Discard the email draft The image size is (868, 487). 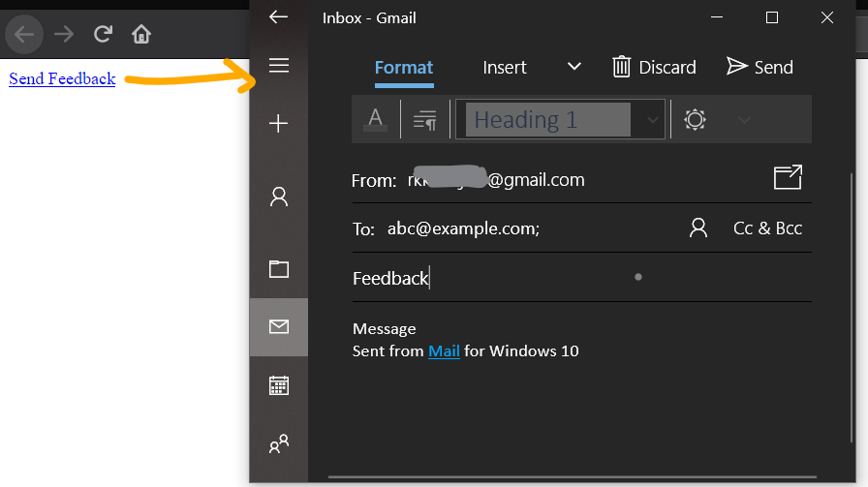[x=654, y=67]
